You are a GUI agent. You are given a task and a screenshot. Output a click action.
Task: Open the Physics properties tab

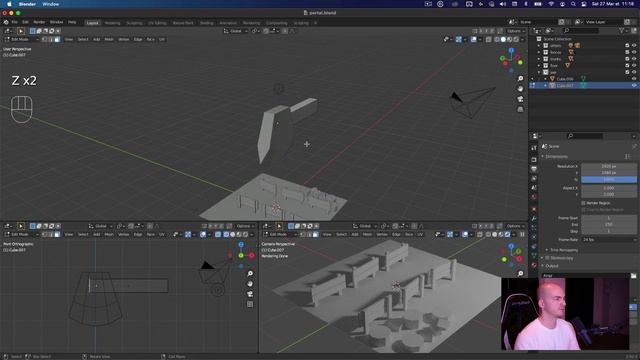[x=534, y=237]
